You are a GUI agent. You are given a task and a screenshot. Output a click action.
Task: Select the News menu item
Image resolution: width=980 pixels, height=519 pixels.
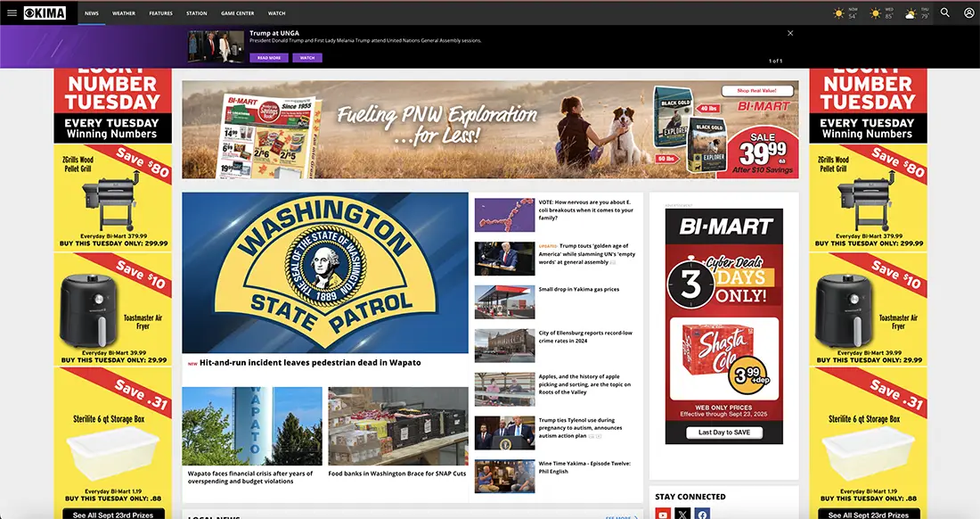pyautogui.click(x=92, y=13)
